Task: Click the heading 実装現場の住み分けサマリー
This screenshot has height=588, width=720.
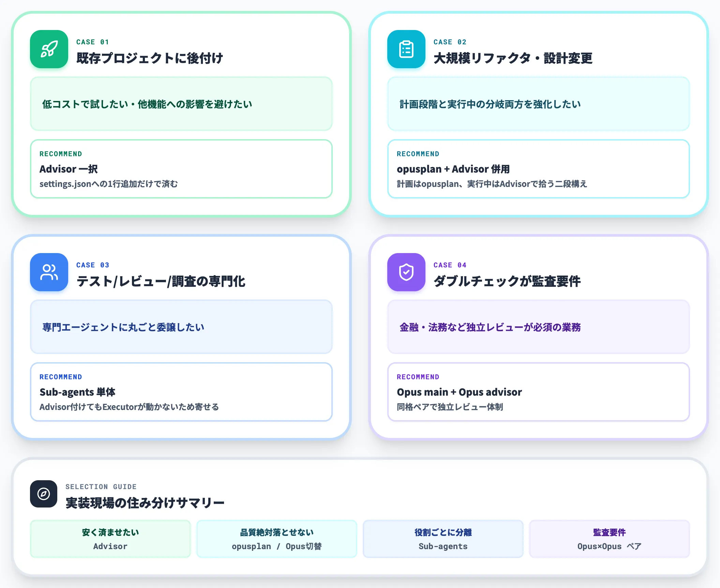Action: click(x=145, y=503)
